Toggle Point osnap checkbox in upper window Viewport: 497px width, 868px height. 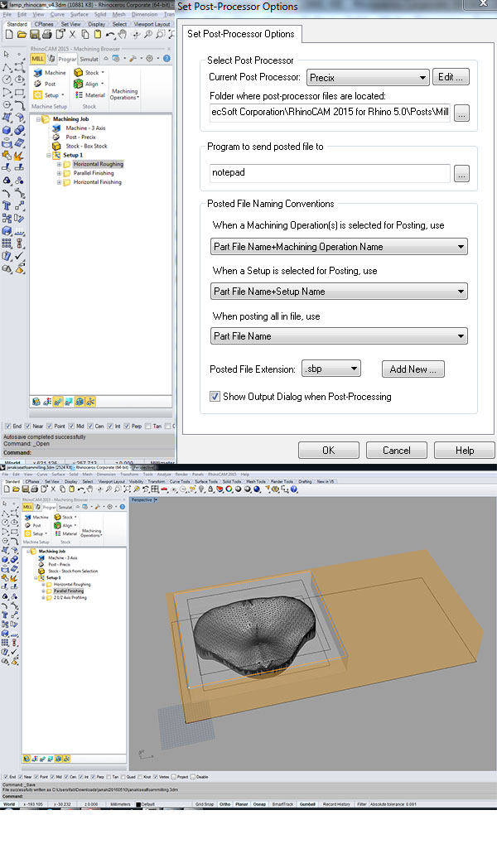point(49,427)
